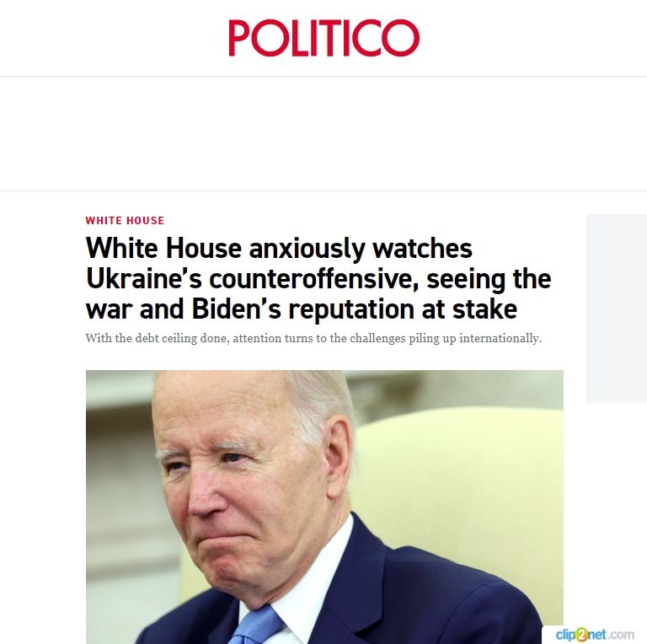The height and width of the screenshot is (644, 647).
Task: Click 'at stake' ending the headline
Action: (469, 309)
